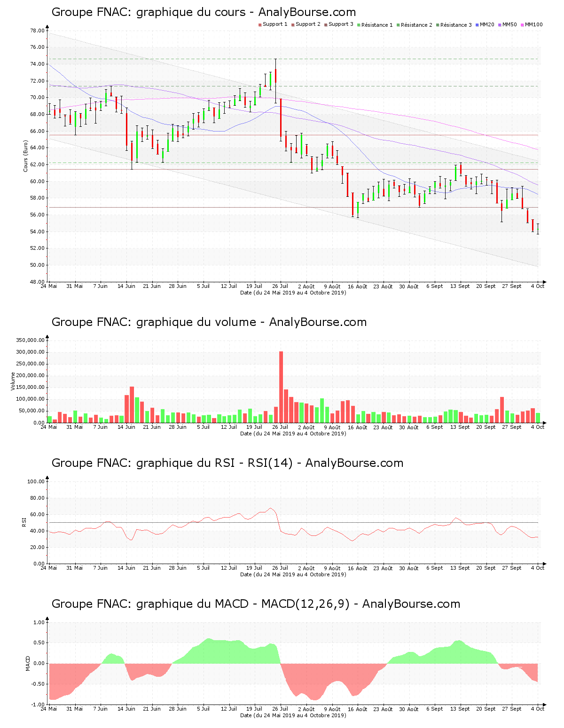The height and width of the screenshot is (728, 564).
Task: Click the '24 Mai' date on price chart
Action: point(49,286)
